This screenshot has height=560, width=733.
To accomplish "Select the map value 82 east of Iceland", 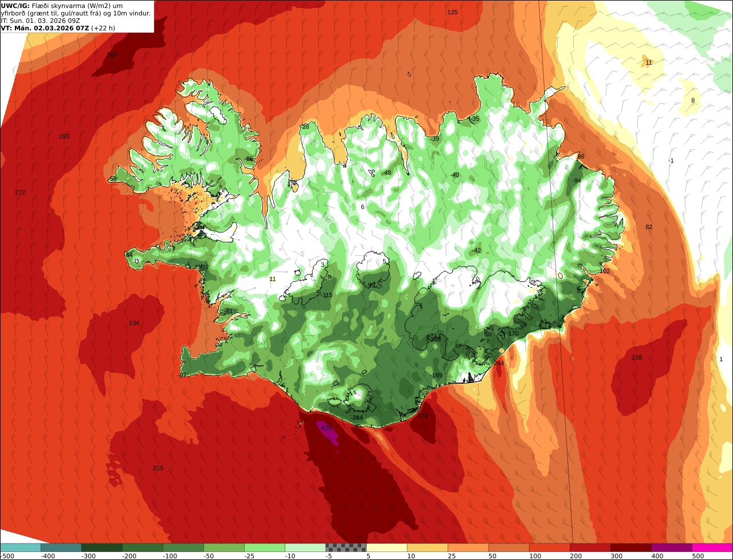I will click(649, 227).
